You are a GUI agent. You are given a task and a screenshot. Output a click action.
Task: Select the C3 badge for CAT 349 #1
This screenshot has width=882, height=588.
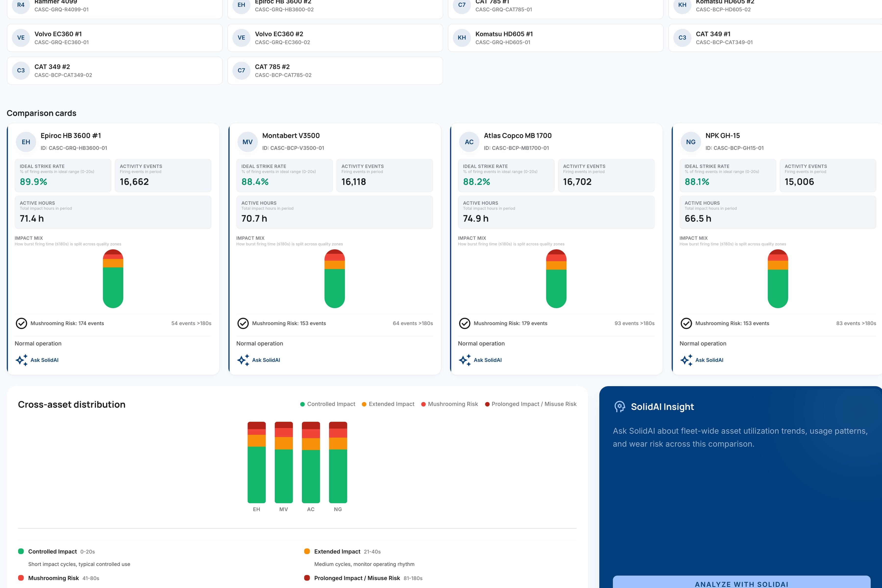683,38
